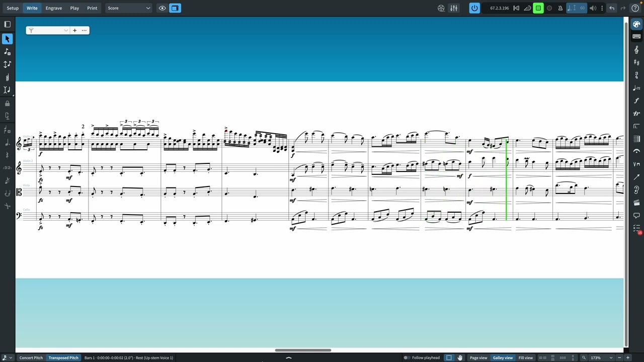Open the Tempo panel

(636, 88)
